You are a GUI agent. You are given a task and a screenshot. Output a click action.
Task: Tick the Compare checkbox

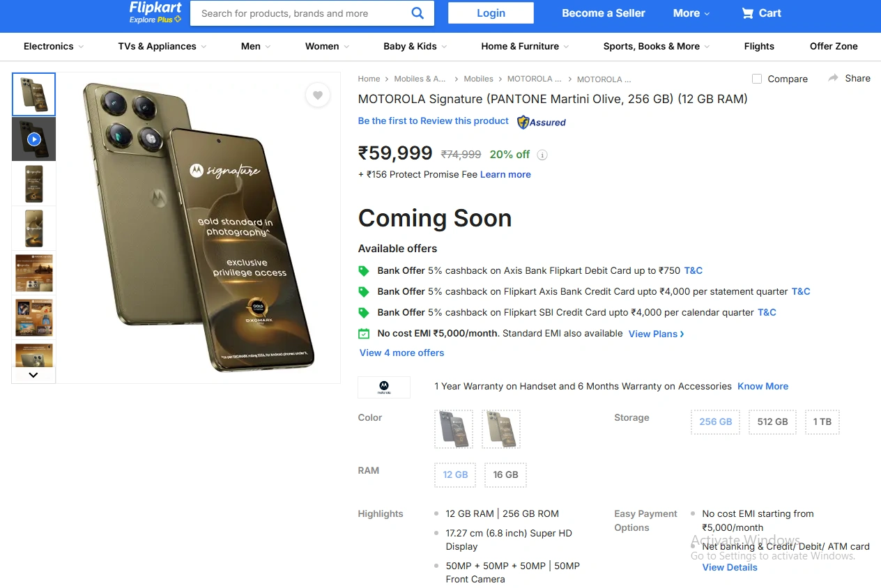tap(757, 79)
